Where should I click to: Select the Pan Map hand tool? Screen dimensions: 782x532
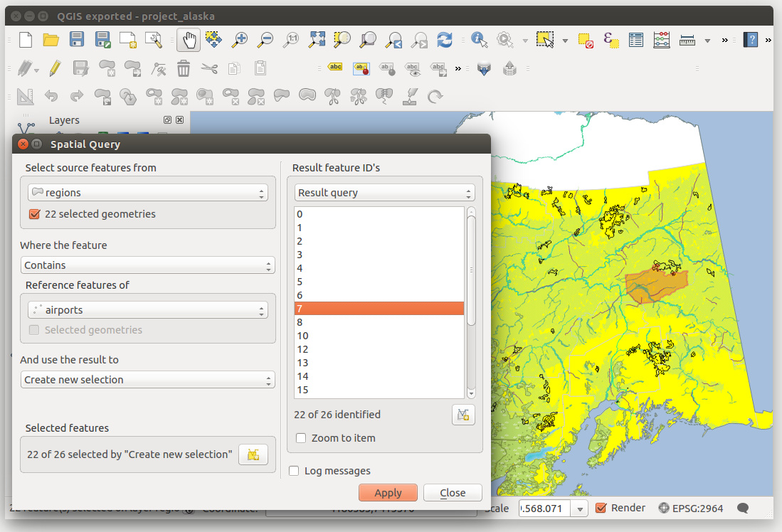point(189,40)
